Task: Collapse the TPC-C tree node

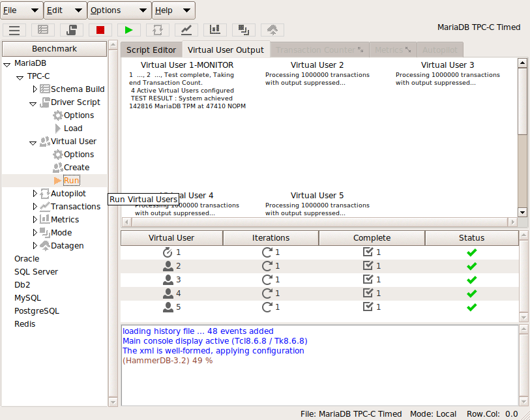Action: (20, 78)
